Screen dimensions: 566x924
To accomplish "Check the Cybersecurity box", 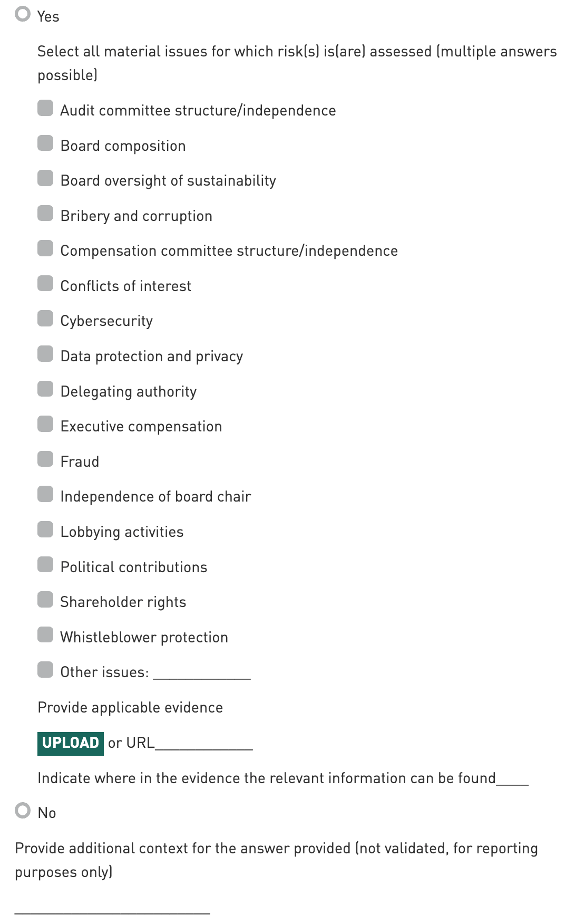I will pyautogui.click(x=45, y=319).
